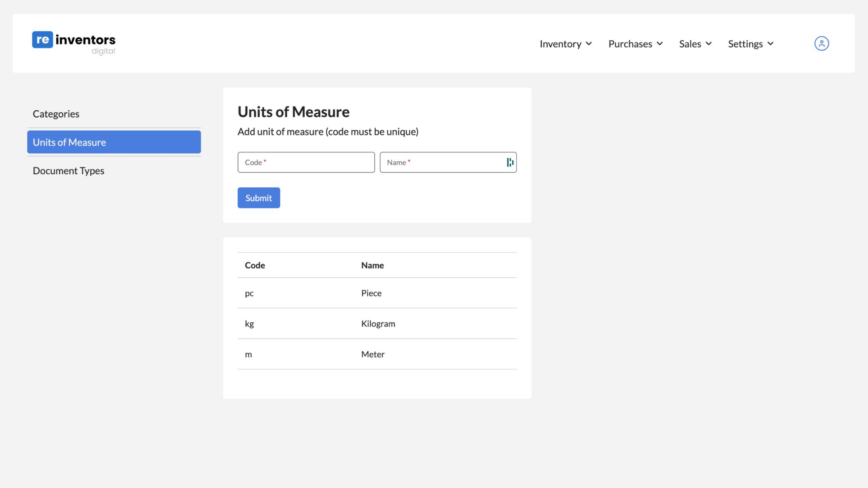Viewport: 868px width, 488px height.
Task: Select the Piece name cell
Action: click(x=371, y=293)
